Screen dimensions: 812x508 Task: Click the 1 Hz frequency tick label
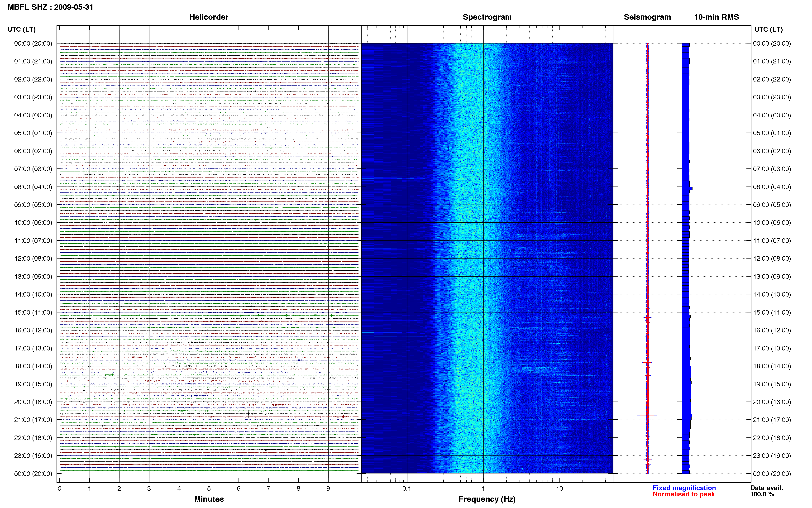click(483, 489)
